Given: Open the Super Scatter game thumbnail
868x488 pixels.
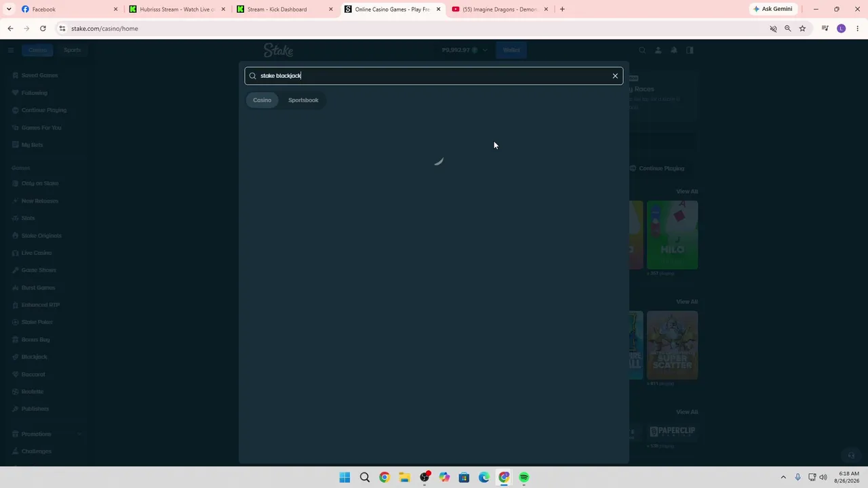Looking at the screenshot, I should pos(672,346).
